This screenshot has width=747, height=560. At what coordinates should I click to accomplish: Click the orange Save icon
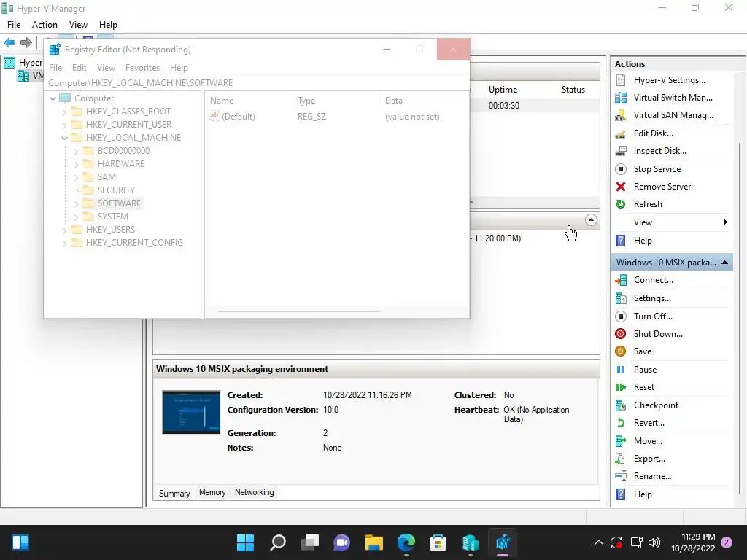621,351
